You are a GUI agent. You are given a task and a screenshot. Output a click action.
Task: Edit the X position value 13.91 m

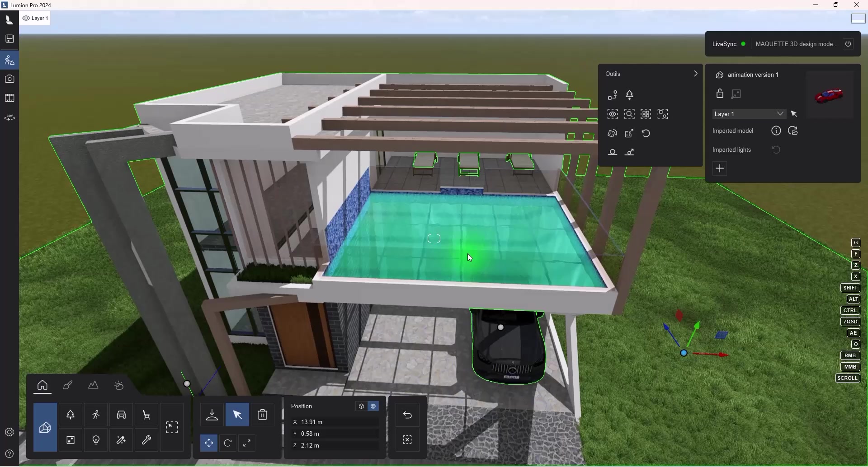pyautogui.click(x=335, y=422)
